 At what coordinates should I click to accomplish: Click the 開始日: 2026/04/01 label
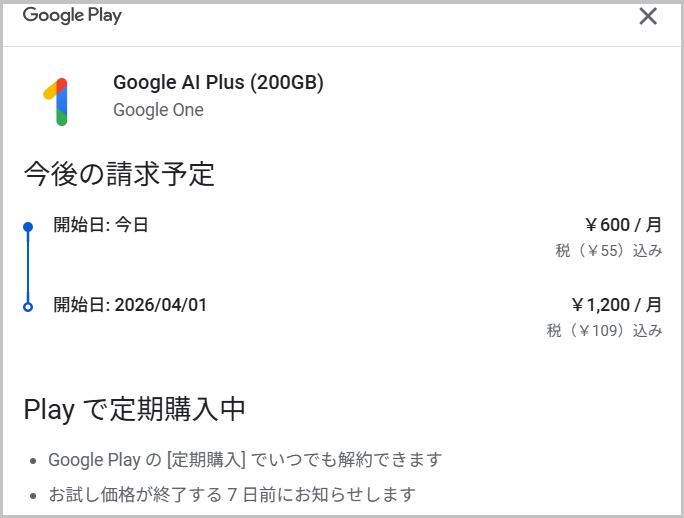[x=130, y=304]
